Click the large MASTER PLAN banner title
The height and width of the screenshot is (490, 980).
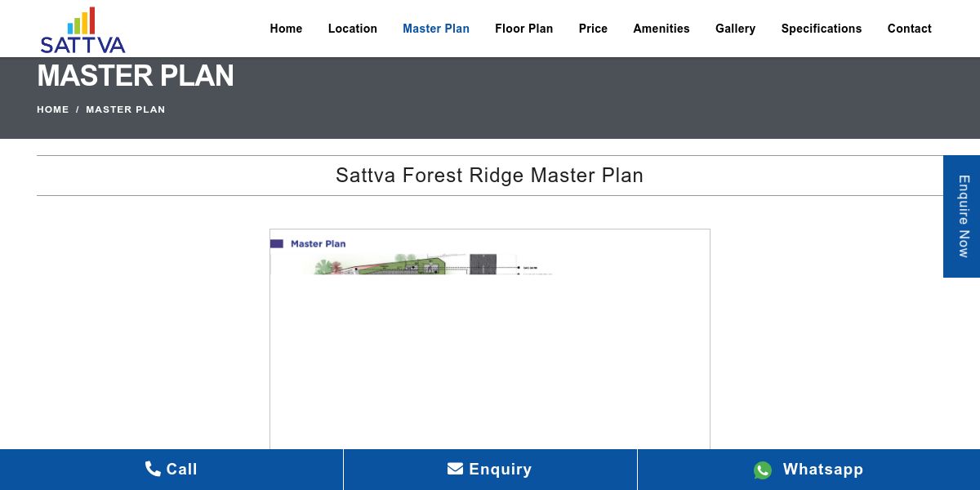[136, 76]
